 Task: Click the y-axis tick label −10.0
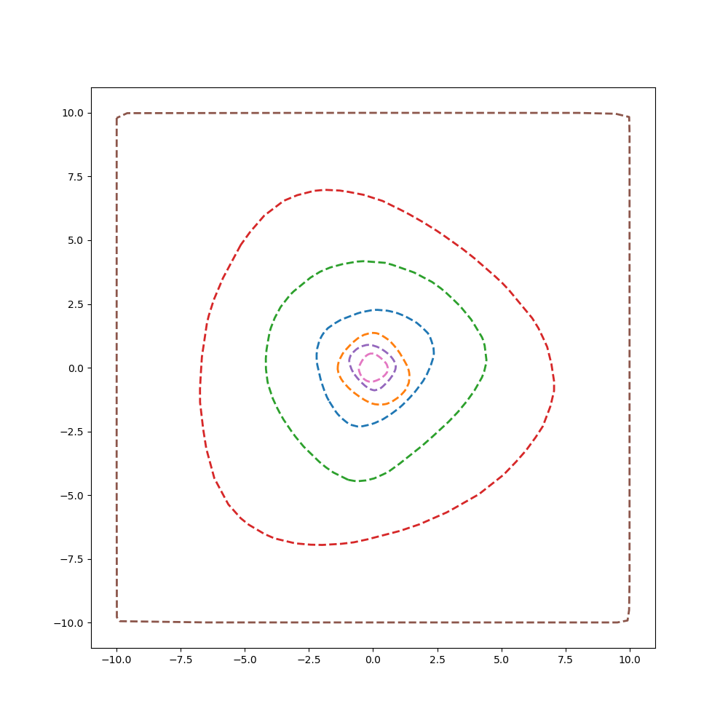(69, 623)
